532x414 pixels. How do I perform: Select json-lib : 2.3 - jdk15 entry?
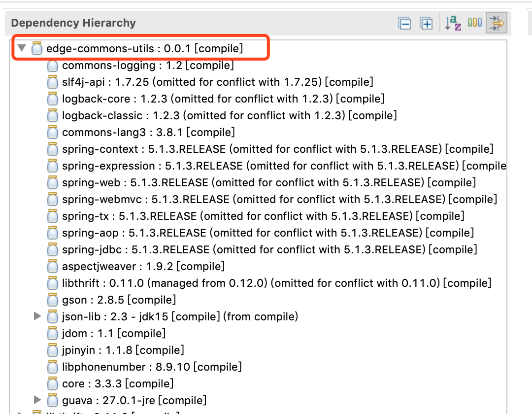coord(180,316)
